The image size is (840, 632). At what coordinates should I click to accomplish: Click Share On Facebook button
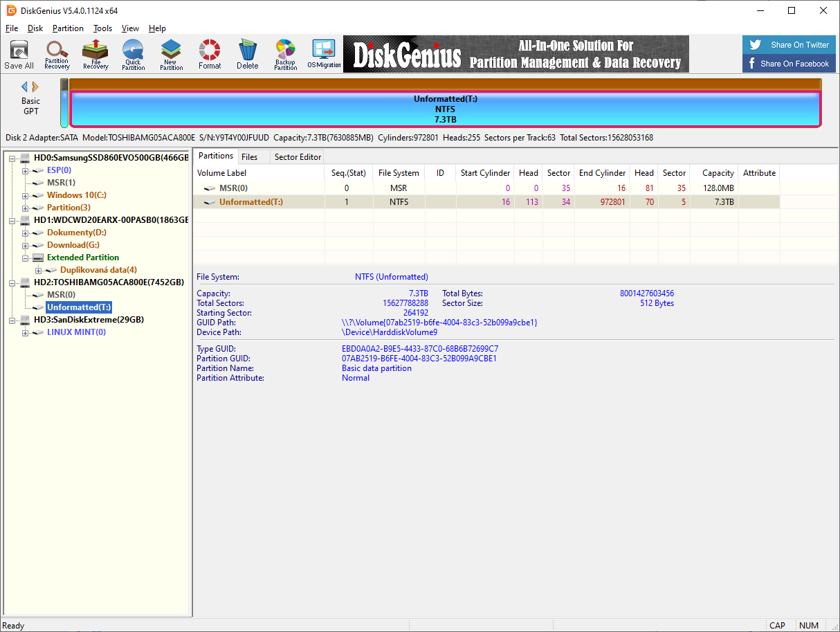pyautogui.click(x=789, y=64)
